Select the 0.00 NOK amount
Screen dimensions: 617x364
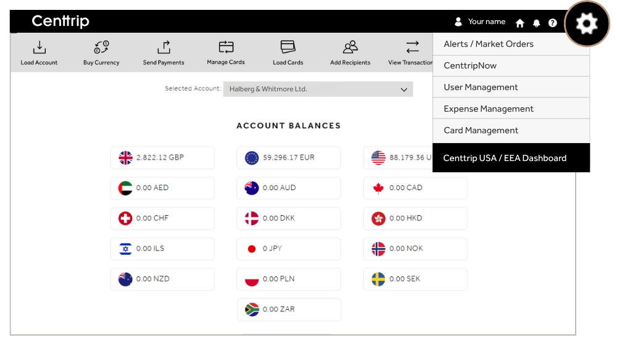[x=406, y=248]
